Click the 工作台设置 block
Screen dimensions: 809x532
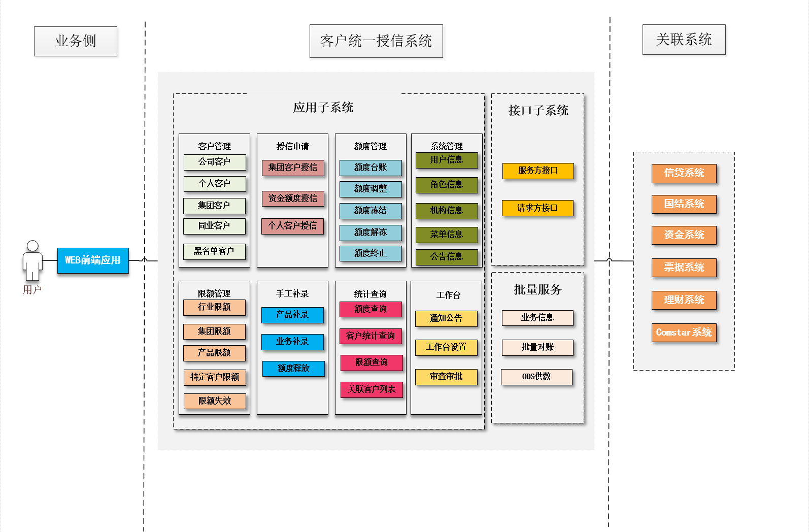pos(446,347)
